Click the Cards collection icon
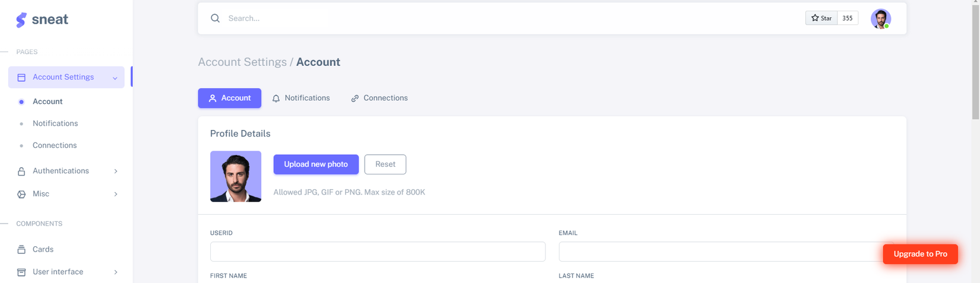Image resolution: width=980 pixels, height=283 pixels. pos(21,250)
